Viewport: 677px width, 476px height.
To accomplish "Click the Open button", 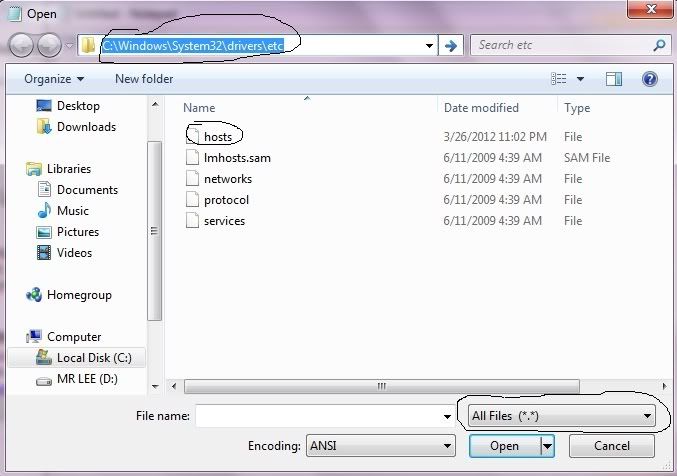I will [x=504, y=446].
